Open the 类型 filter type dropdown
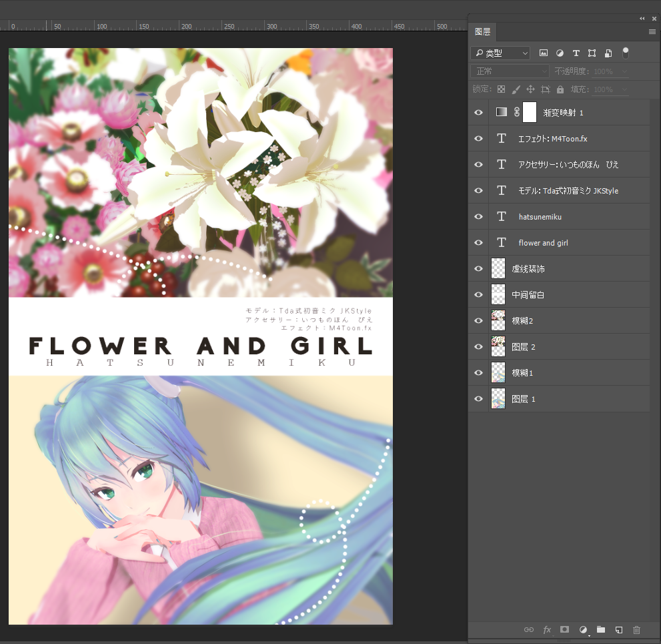The width and height of the screenshot is (661, 644). 500,53
